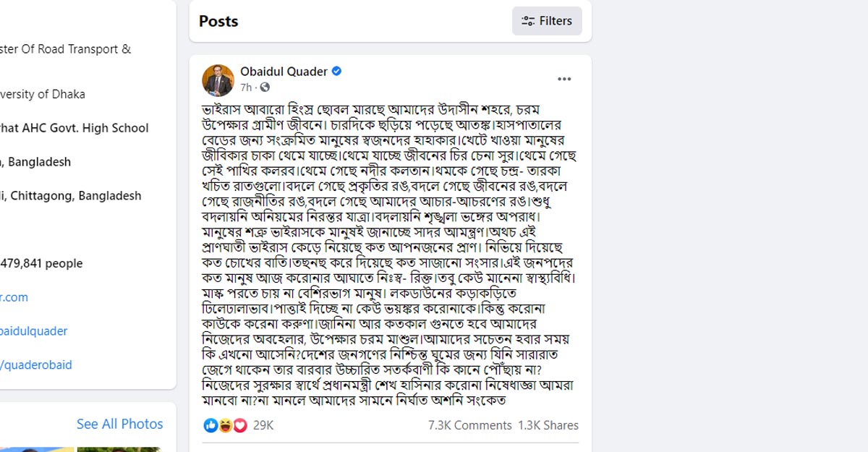Click the blue verified badge beside Obaidul Quader
Viewport: 868px width, 452px height.
click(337, 72)
